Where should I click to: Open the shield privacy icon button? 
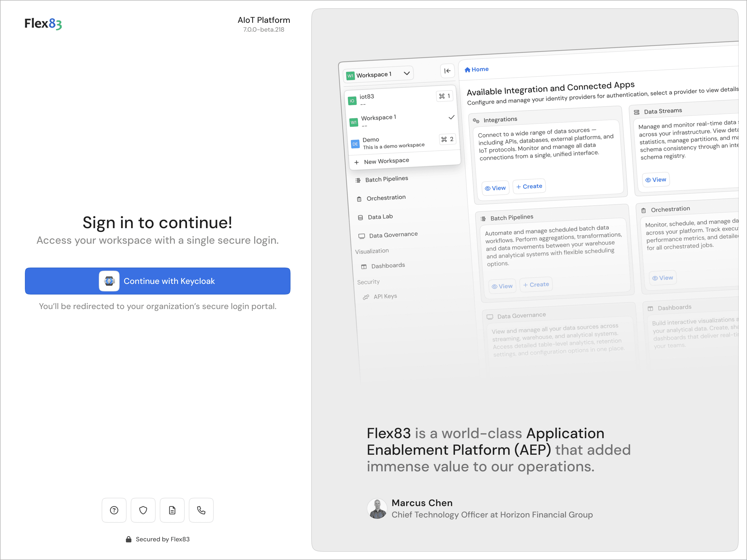(143, 510)
